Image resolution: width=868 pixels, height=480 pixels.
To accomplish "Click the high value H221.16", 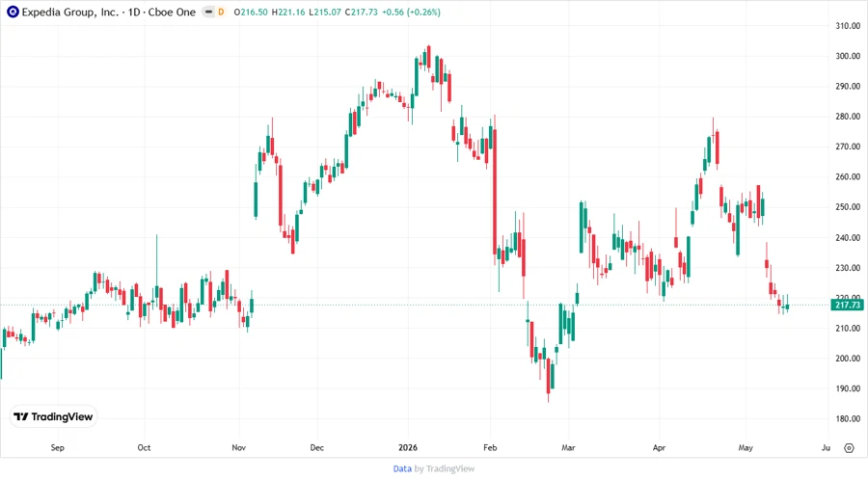I will (287, 12).
